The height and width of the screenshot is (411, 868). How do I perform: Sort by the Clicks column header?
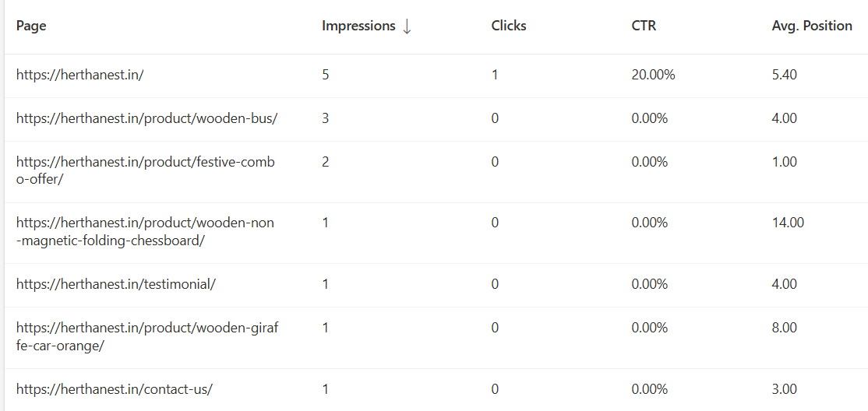(509, 26)
